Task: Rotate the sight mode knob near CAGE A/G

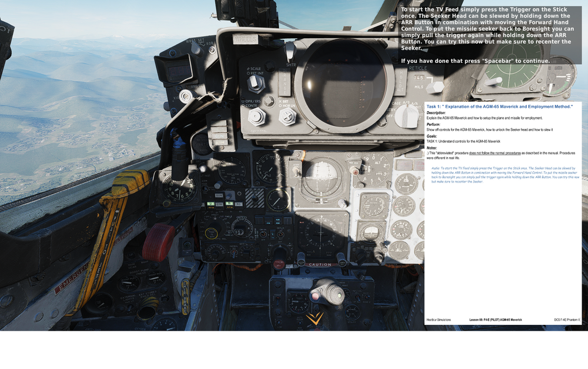Action: [407, 115]
